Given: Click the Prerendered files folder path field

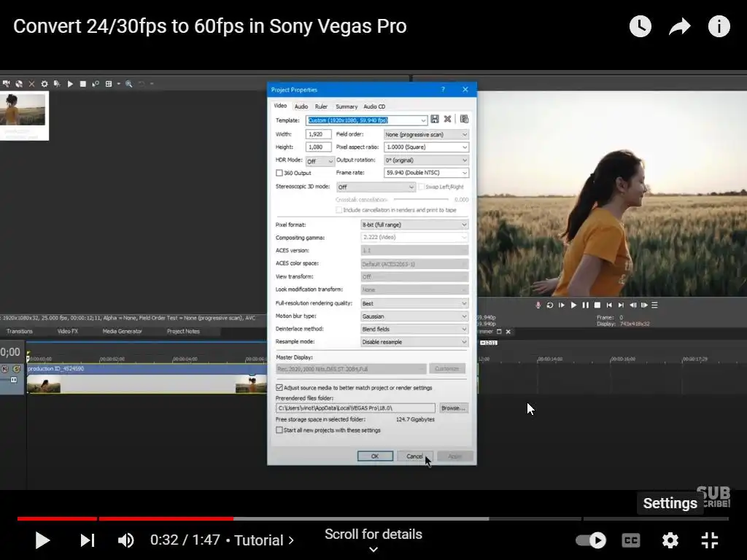Looking at the screenshot, I should click(355, 408).
